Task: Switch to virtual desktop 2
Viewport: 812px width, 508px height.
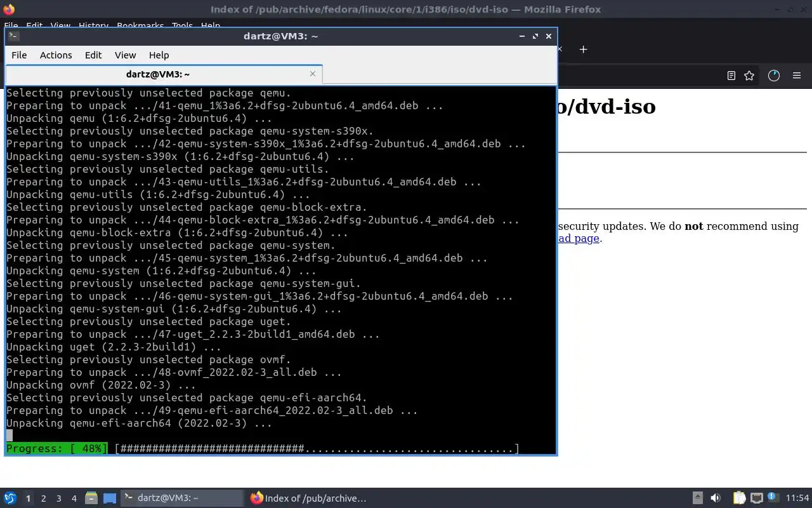Action: [44, 498]
